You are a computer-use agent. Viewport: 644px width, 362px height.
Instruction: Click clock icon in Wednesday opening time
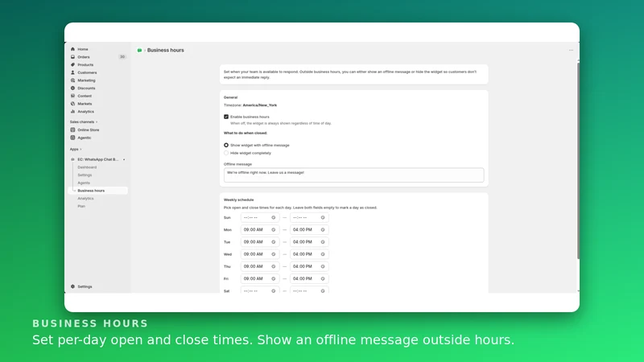(x=273, y=254)
